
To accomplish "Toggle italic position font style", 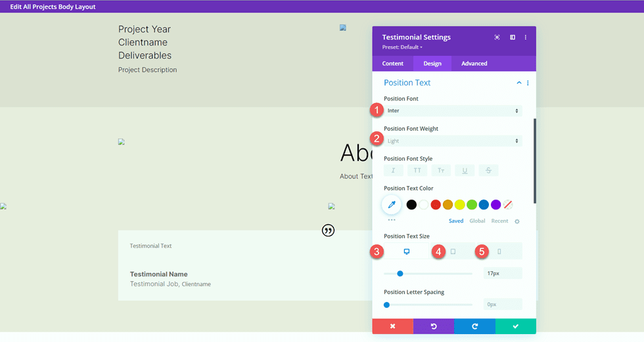I will pyautogui.click(x=394, y=171).
